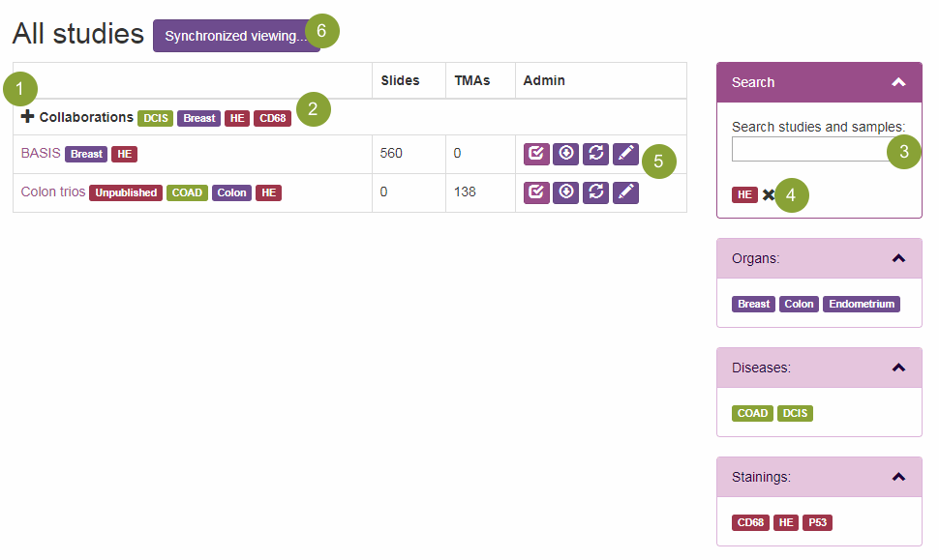Edit the BASIS study with pencil icon
939x560 pixels.
coord(626,155)
